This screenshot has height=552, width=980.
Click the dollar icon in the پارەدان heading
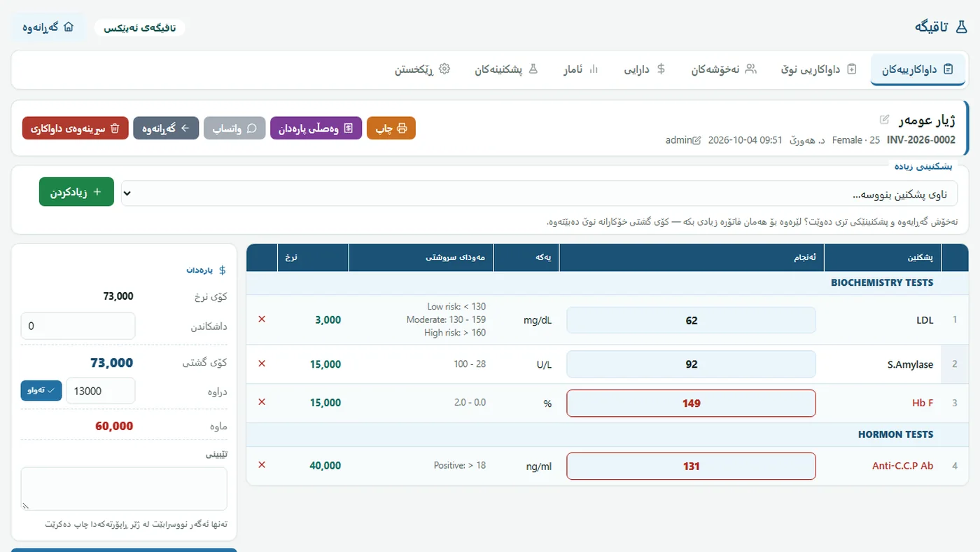[x=223, y=270]
